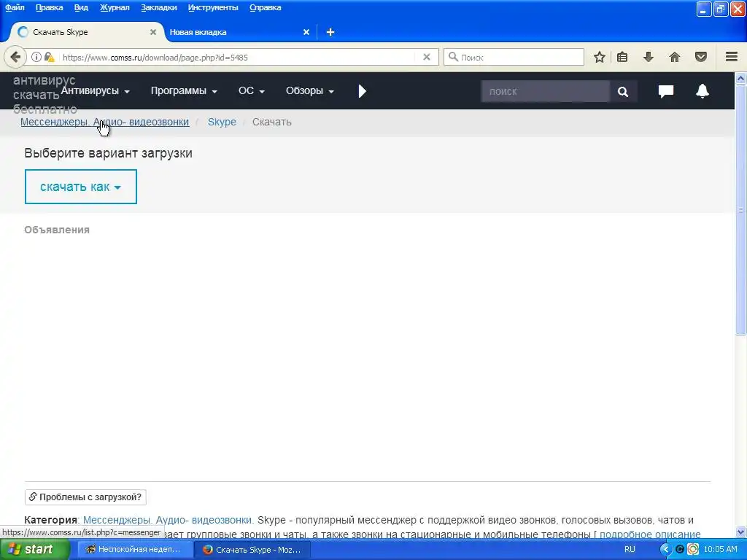Click the 10:05 AM clock
This screenshot has width=747, height=560.
[720, 549]
